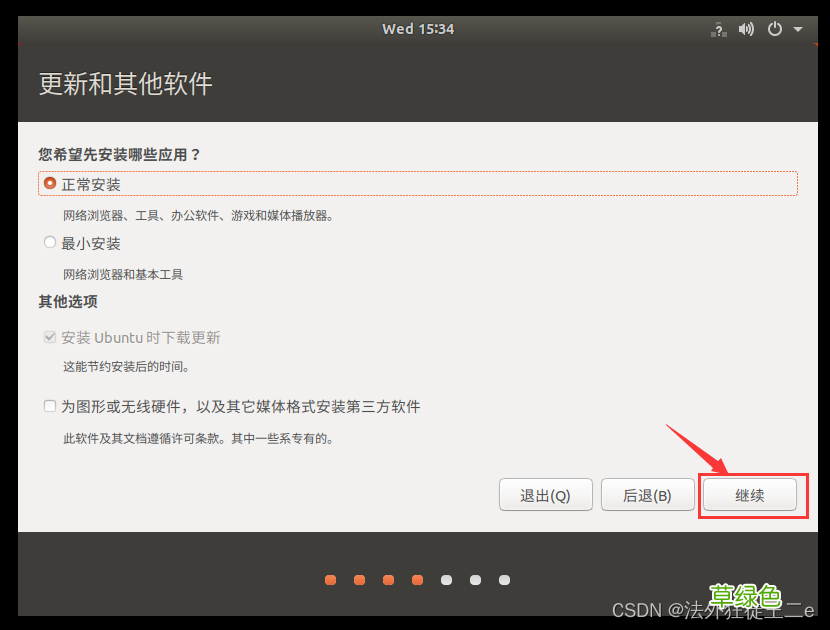Click the clock showing Wed 15:34
The image size is (830, 630).
pyautogui.click(x=418, y=29)
